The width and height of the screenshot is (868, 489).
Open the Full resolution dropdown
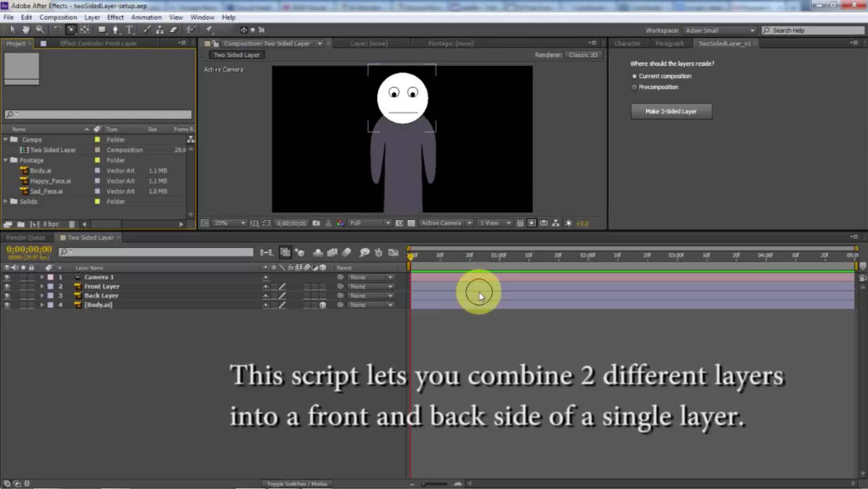369,223
